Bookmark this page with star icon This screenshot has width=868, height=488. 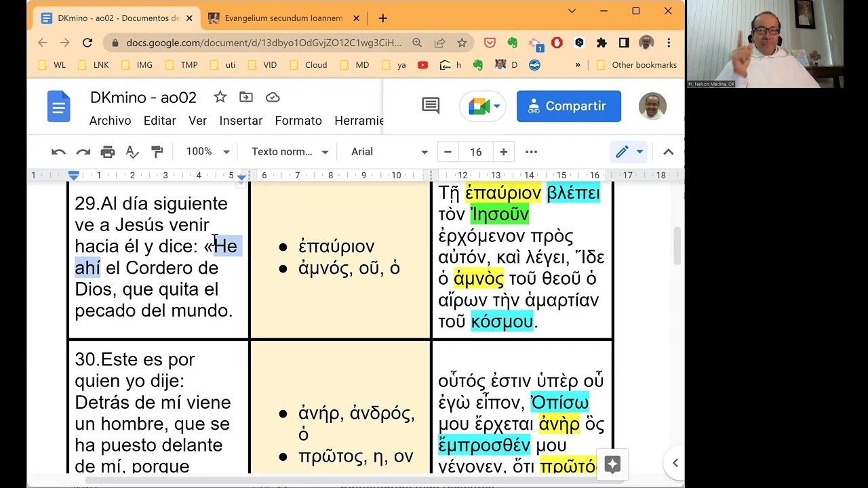point(462,43)
